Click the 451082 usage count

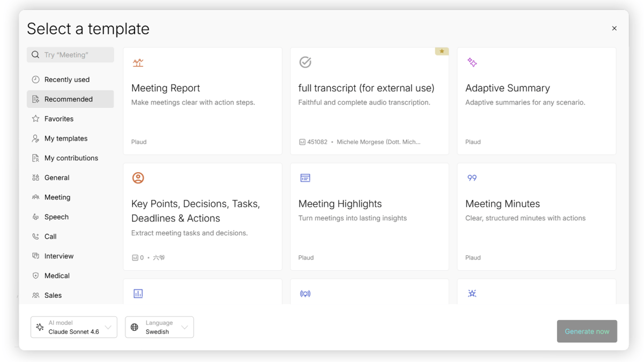[317, 142]
